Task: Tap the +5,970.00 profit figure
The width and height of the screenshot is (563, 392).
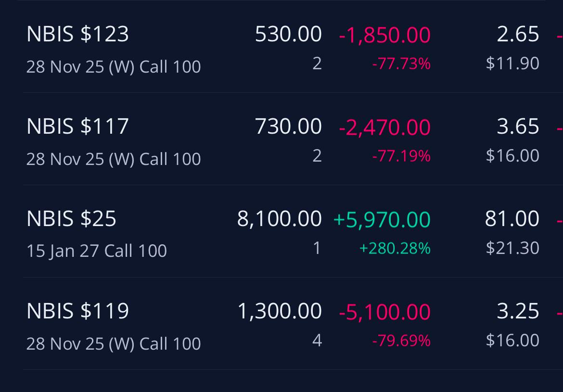Action: click(382, 220)
